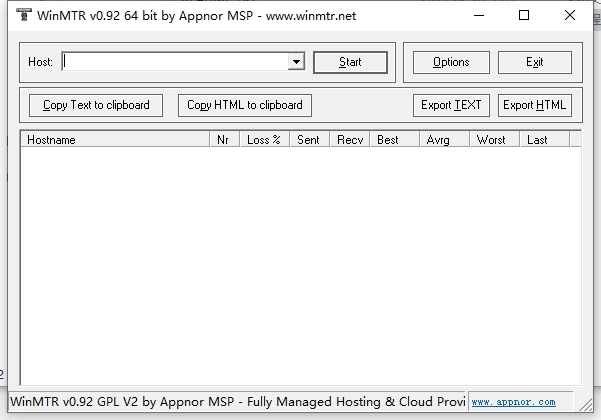Click the Last column header
The image size is (601, 420).
click(x=545, y=139)
